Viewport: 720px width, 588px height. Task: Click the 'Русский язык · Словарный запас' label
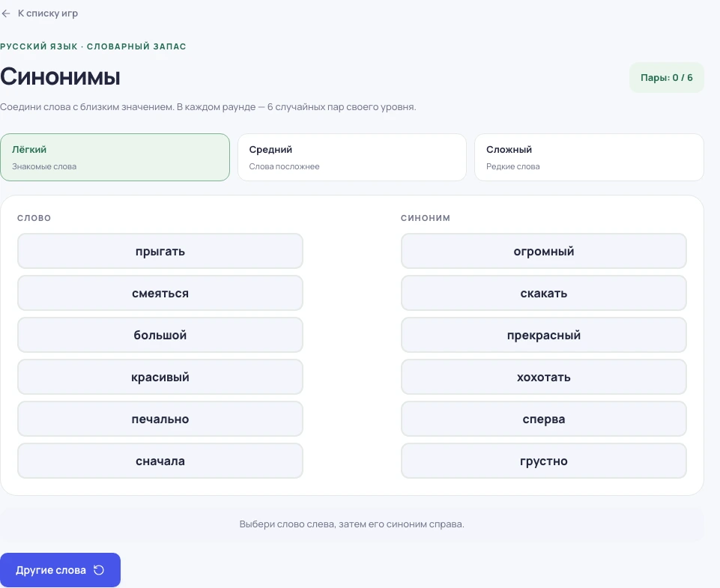[93, 46]
